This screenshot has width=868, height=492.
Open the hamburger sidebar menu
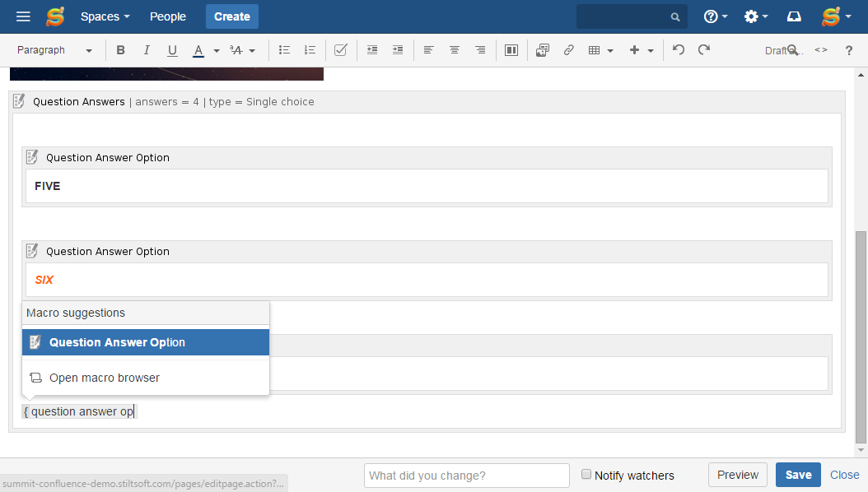click(23, 16)
